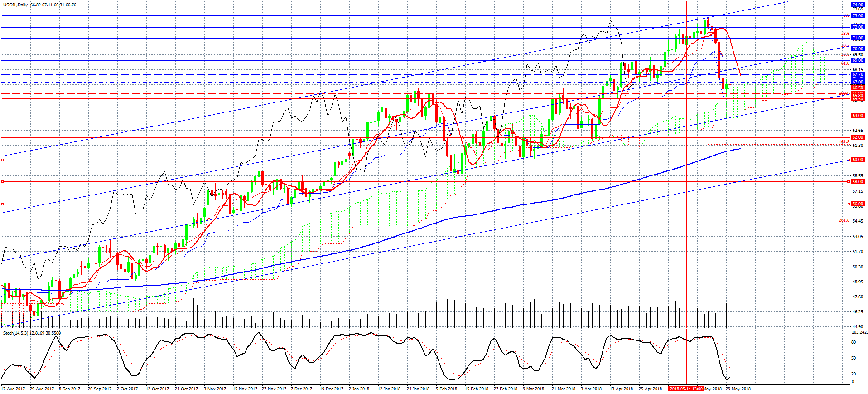Screen dimensions: 868x394
Task: Click the left handle of the 58.00 line
Action: click(3, 182)
